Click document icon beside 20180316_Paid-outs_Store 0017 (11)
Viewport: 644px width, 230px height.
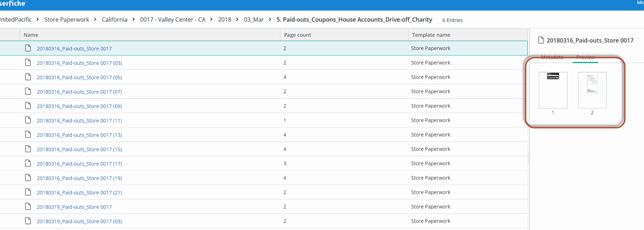(x=28, y=120)
